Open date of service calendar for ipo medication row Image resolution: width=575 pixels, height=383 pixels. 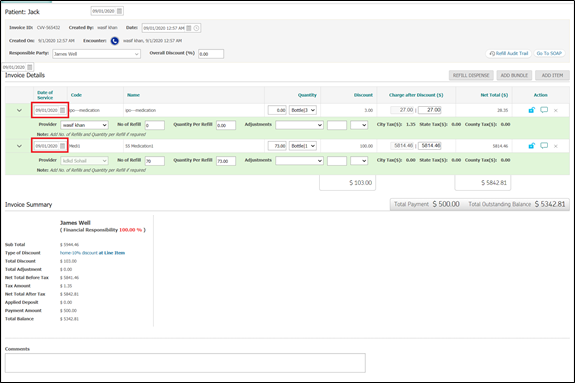(62, 110)
